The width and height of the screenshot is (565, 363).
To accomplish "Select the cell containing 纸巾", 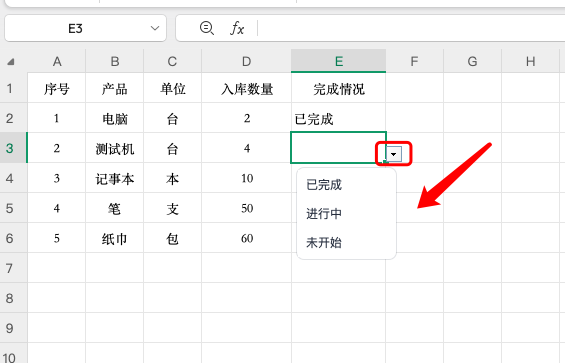I will (x=115, y=238).
